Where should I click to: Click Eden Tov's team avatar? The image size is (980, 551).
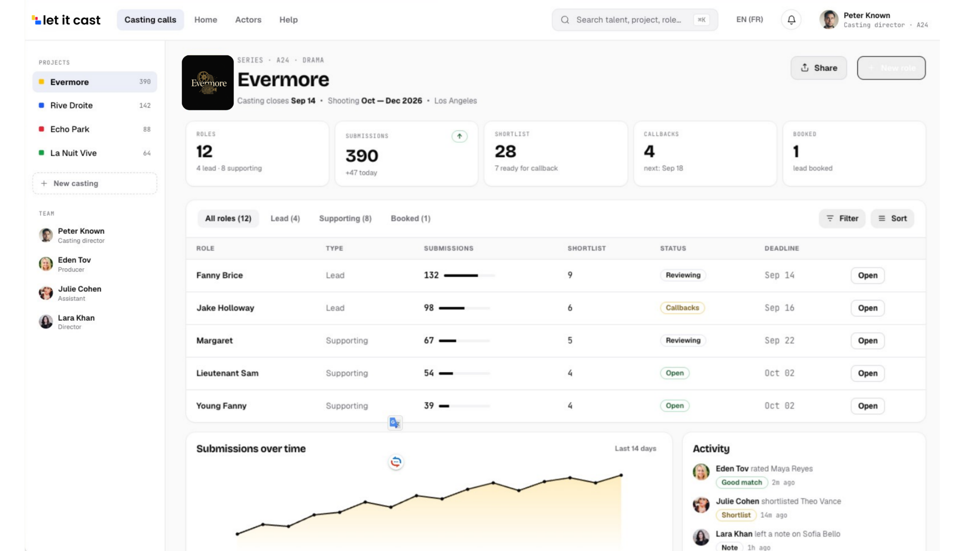tap(46, 264)
